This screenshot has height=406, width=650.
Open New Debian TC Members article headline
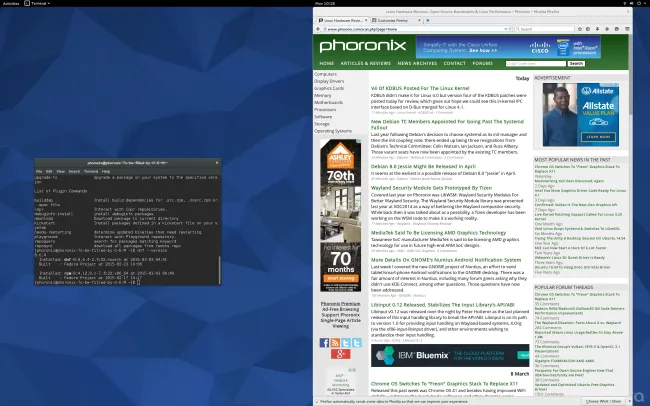[x=447, y=124]
